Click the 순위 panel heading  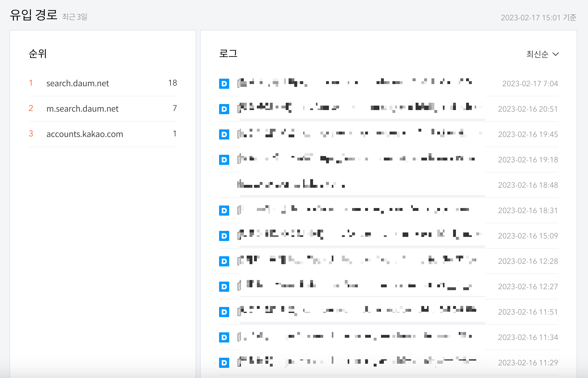[x=37, y=54]
